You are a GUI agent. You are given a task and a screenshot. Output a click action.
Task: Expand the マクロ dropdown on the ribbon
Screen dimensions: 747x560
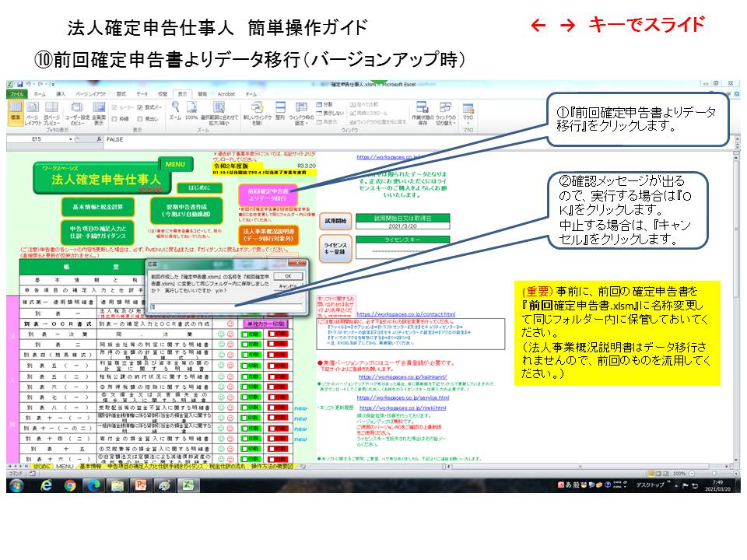tap(468, 123)
